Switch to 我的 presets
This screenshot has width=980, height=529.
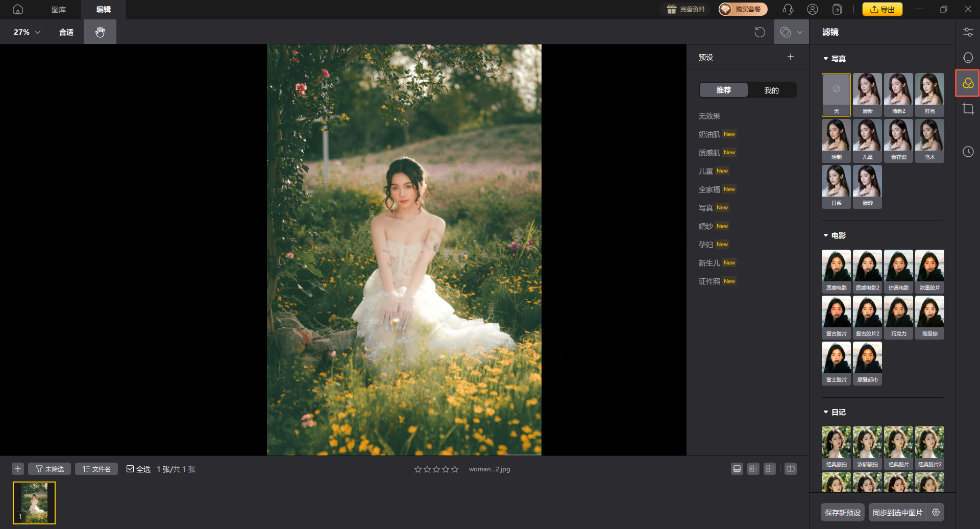[771, 90]
